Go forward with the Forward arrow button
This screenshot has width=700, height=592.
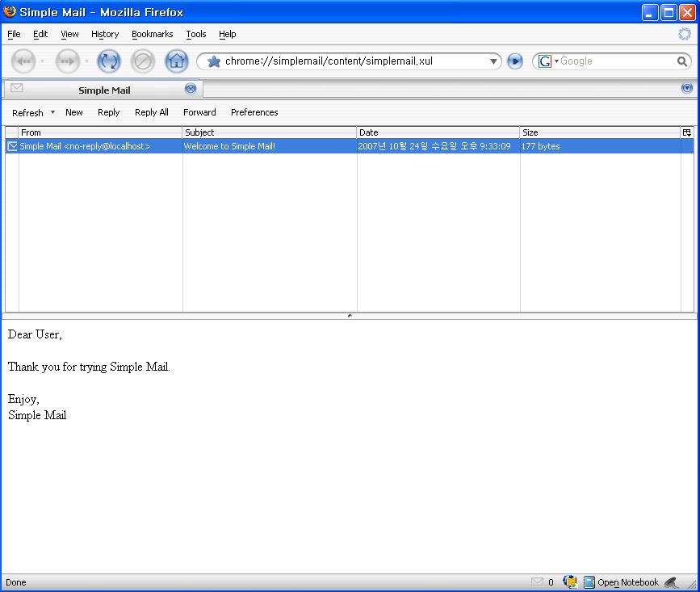tap(67, 61)
